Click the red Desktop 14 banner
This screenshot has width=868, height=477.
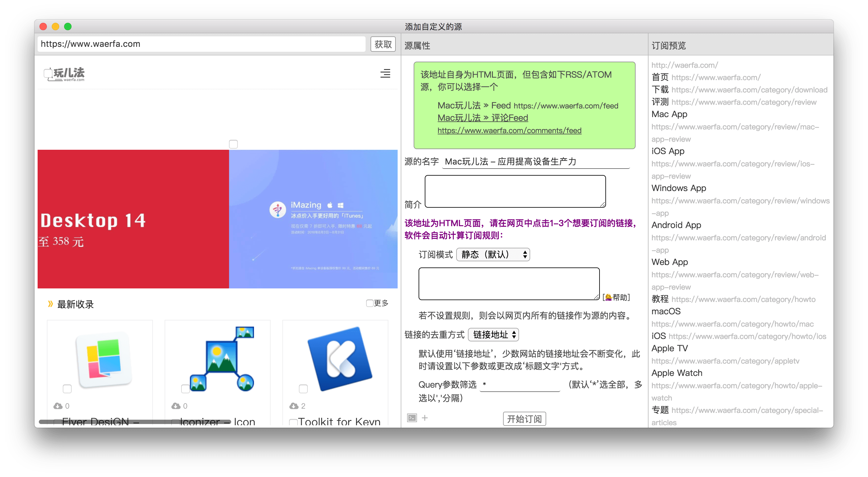pos(133,219)
